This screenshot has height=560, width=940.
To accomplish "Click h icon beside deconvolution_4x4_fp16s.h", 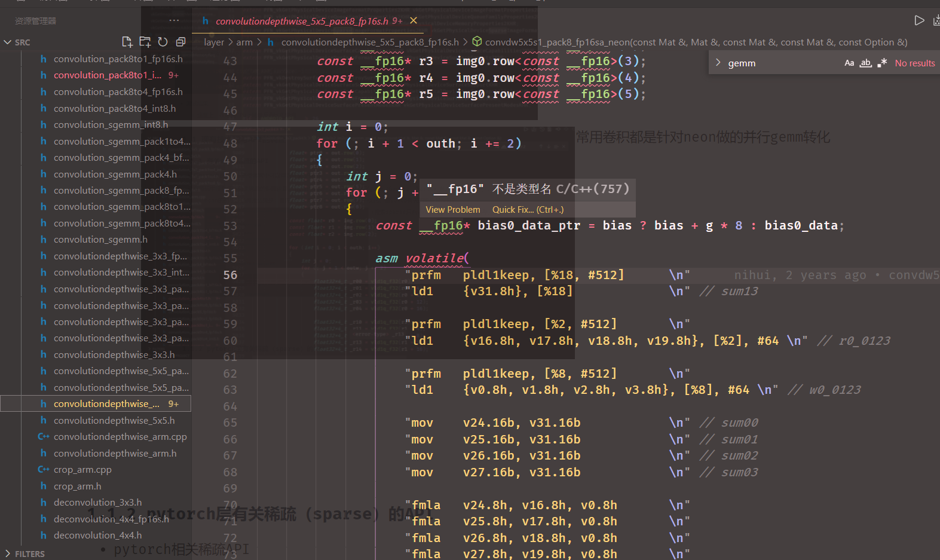I will tap(43, 519).
